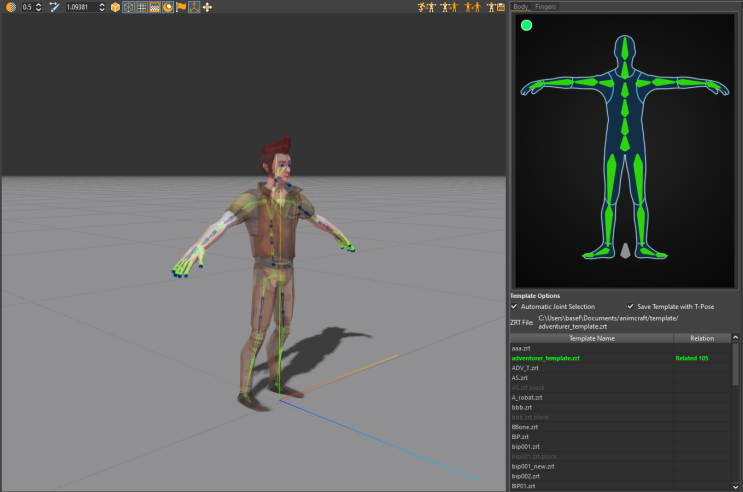Image resolution: width=743 pixels, height=492 pixels.
Task: Sort by the Template Name column header
Action: [592, 338]
